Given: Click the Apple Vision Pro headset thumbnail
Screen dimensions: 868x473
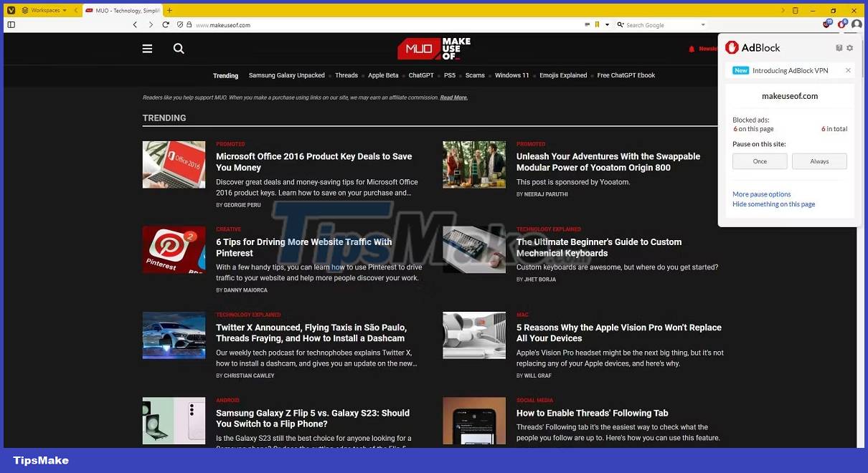Looking at the screenshot, I should coord(474,335).
